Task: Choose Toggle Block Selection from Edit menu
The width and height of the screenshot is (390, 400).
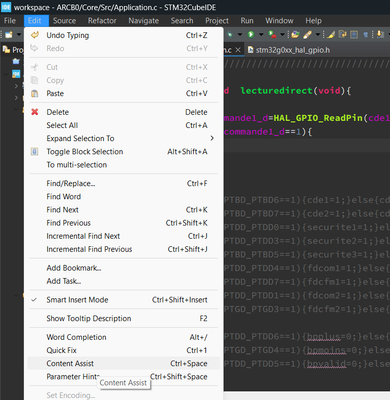Action: coord(124,151)
